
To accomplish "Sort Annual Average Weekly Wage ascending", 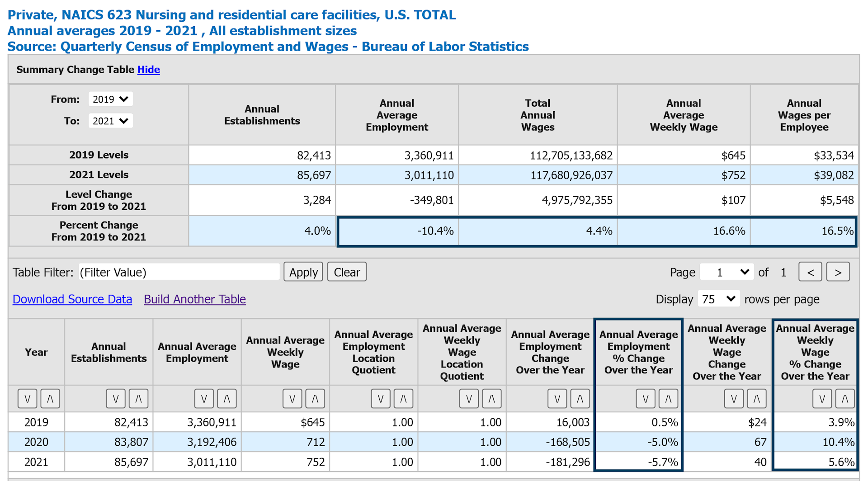I will pyautogui.click(x=315, y=398).
